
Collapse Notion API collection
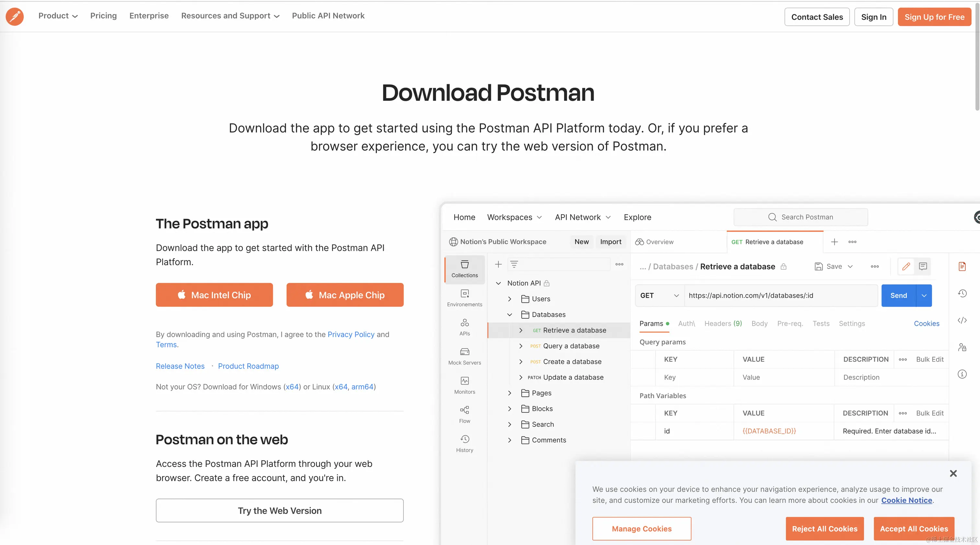point(498,283)
